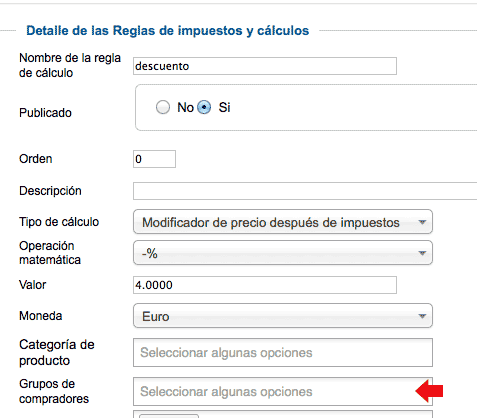Open the Moneda Euro dropdown
Image resolution: width=477 pixels, height=418 pixels.
coord(283,316)
